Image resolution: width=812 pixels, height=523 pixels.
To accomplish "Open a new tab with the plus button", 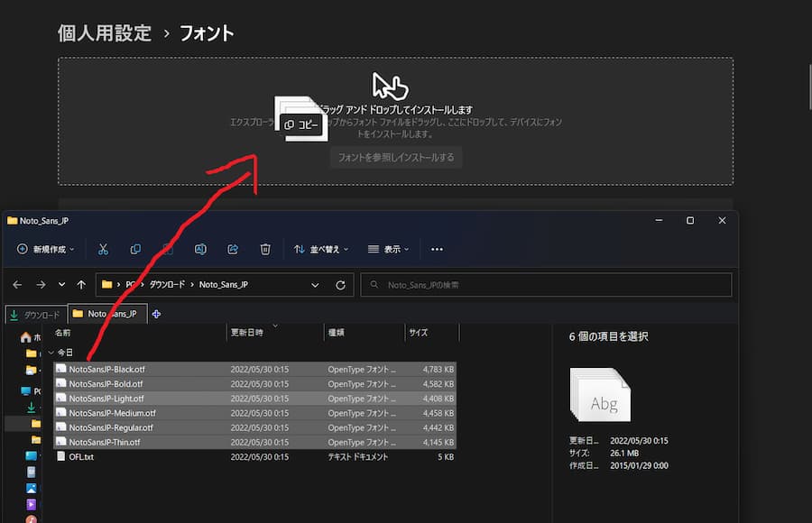I will click(155, 313).
